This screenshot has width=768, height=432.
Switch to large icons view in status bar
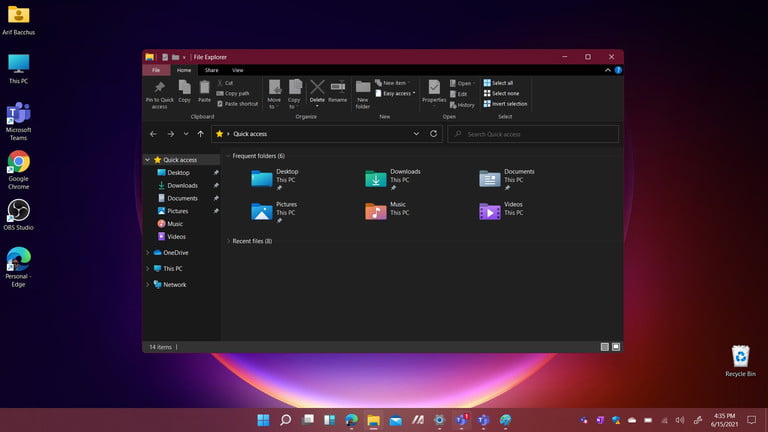pos(616,347)
